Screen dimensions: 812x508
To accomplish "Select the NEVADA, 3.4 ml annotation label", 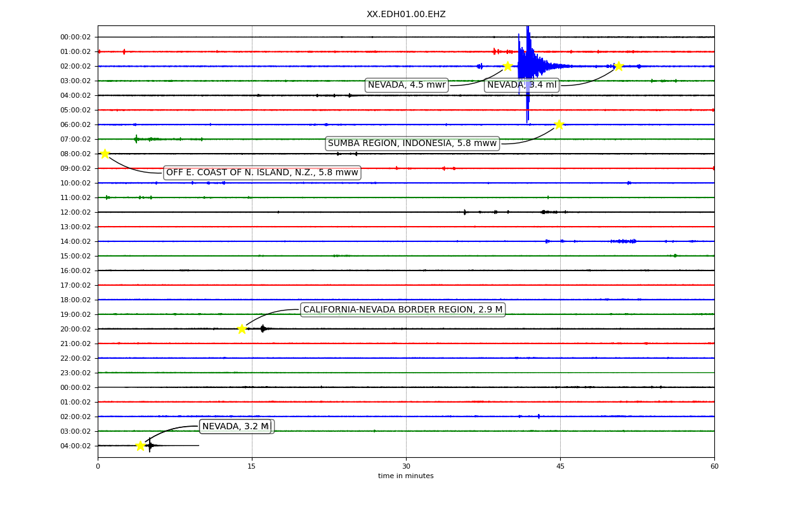I will pyautogui.click(x=522, y=85).
